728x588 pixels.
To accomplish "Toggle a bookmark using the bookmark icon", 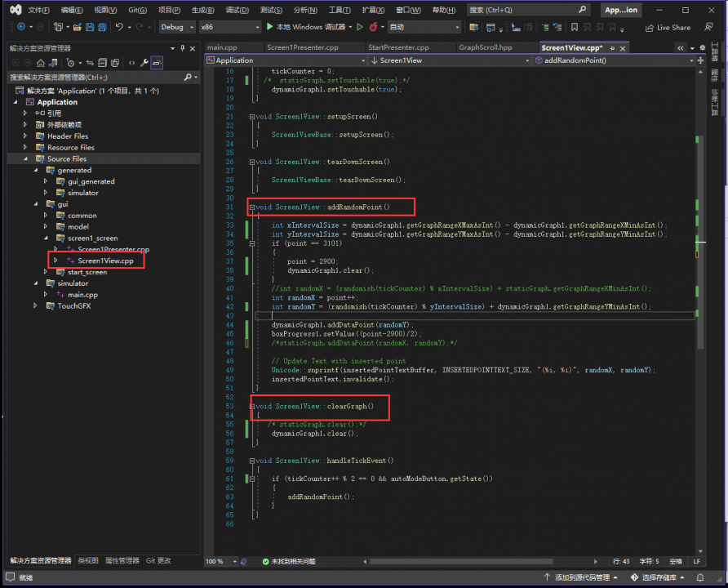I will point(575,28).
